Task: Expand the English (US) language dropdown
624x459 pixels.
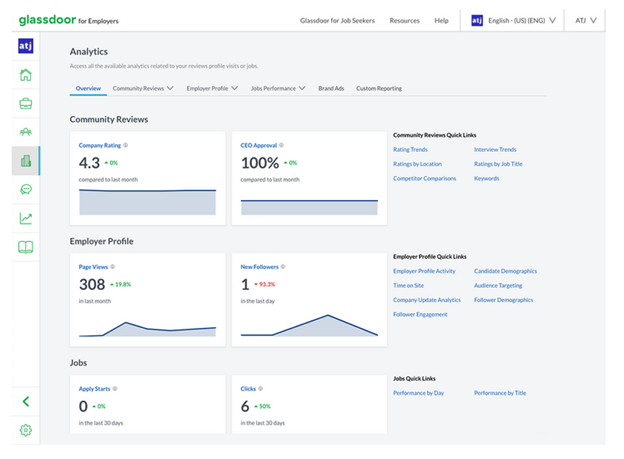Action: click(x=522, y=20)
